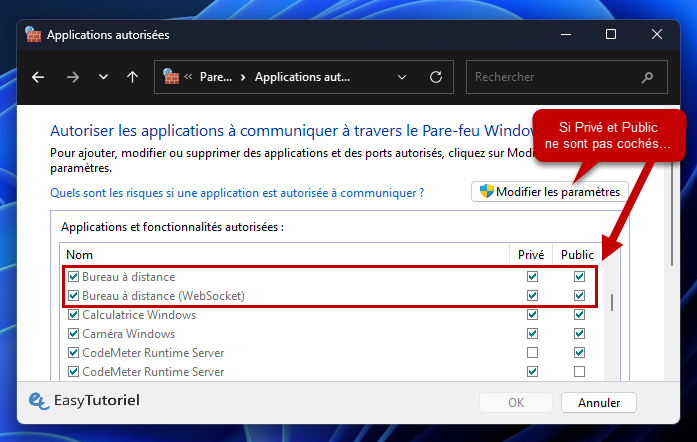Image resolution: width=697 pixels, height=442 pixels.
Task: Open the address bar history dropdown
Action: click(x=402, y=77)
